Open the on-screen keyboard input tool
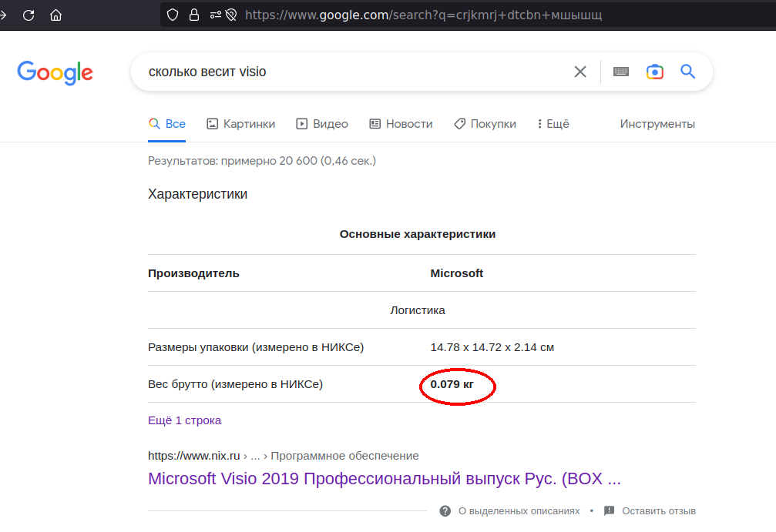This screenshot has width=776, height=532. click(621, 72)
